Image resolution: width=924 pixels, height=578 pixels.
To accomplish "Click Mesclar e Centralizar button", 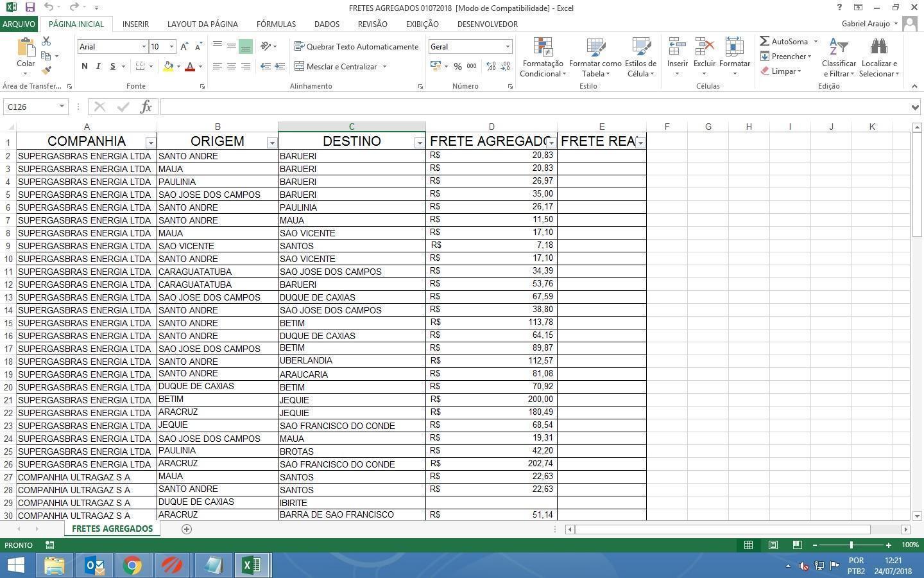I will coord(336,66).
